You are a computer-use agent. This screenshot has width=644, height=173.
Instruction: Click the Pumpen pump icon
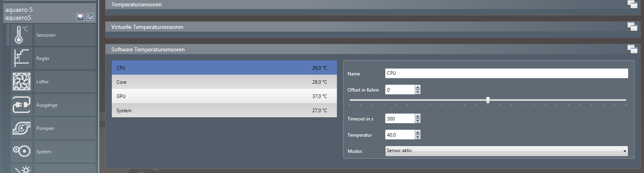(21, 128)
